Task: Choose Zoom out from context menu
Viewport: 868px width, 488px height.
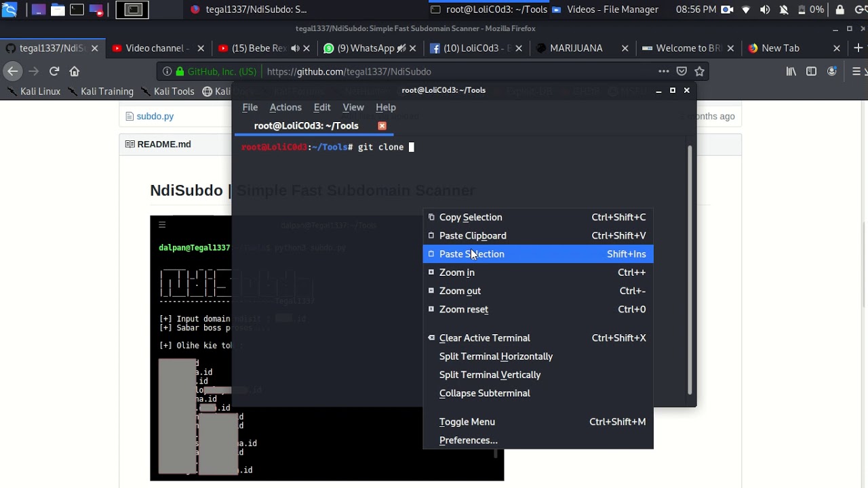Action: coord(538,290)
